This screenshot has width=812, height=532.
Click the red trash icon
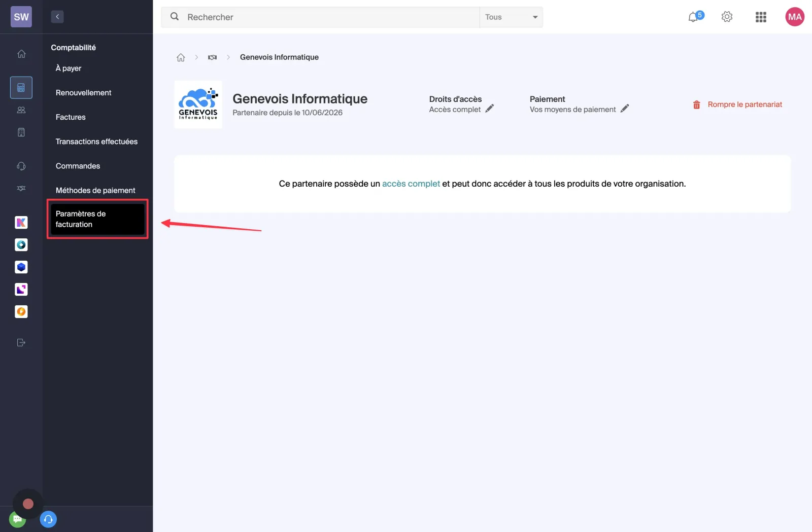click(x=697, y=105)
